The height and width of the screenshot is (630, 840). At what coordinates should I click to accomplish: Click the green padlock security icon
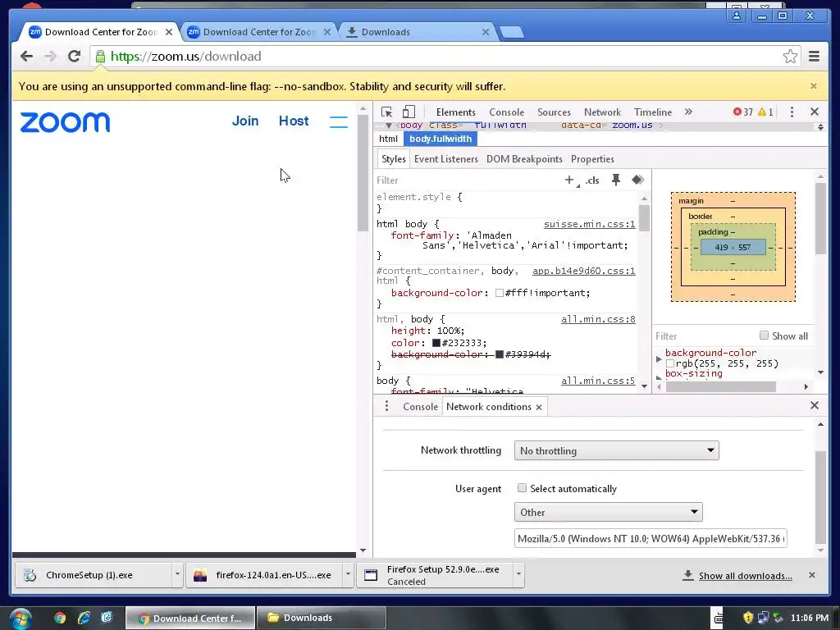click(x=100, y=57)
